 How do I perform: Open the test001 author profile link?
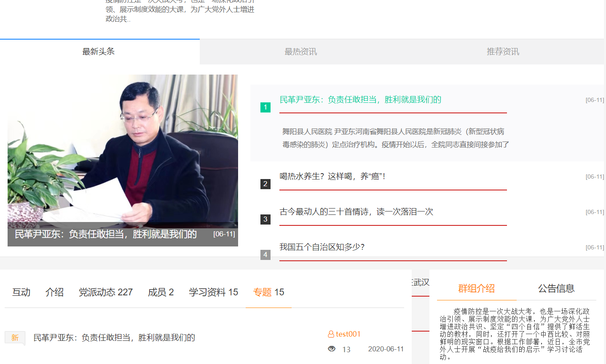(348, 335)
